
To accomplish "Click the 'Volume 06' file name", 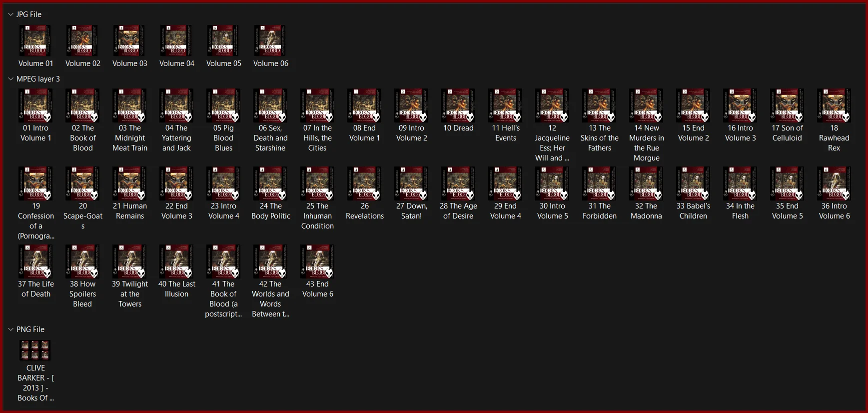I will click(x=271, y=63).
